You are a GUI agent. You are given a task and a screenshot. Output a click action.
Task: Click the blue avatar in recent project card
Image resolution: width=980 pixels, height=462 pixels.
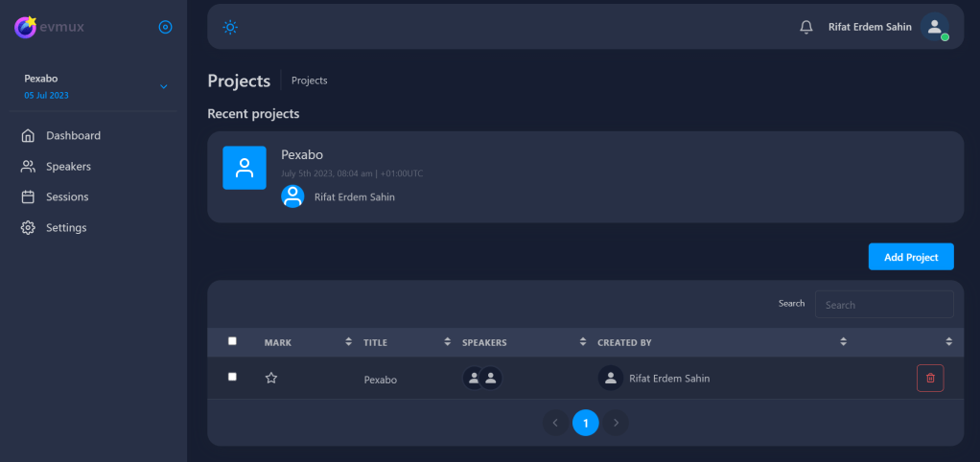tap(292, 196)
